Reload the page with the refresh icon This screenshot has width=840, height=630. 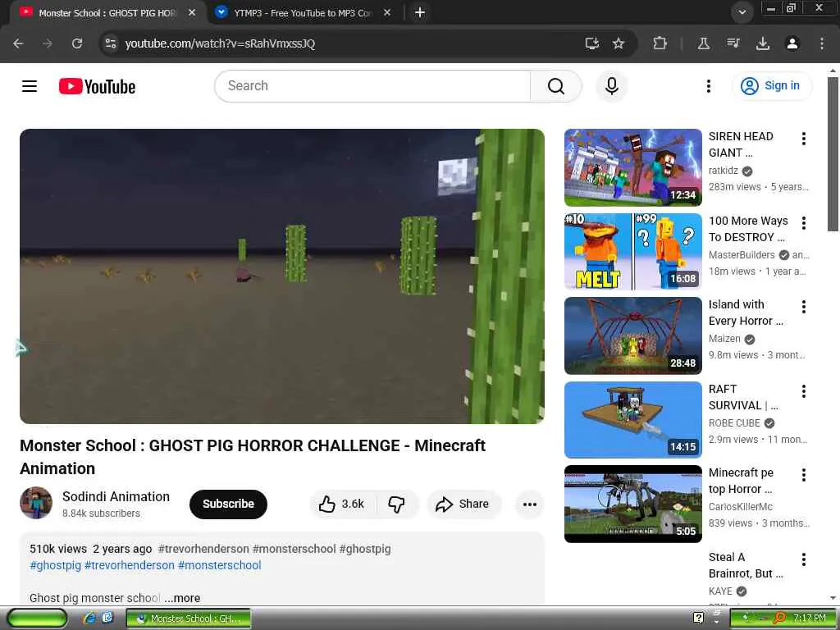coord(77,43)
